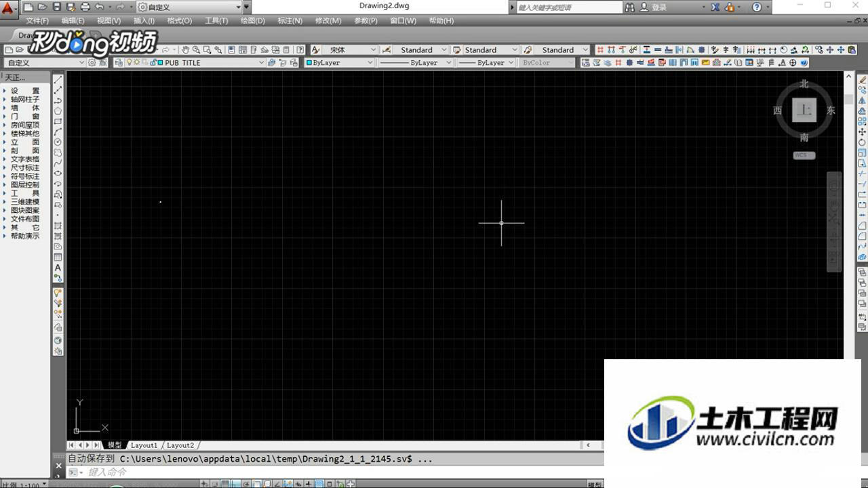Click the keyword search input field
The image size is (868, 488).
(568, 7)
